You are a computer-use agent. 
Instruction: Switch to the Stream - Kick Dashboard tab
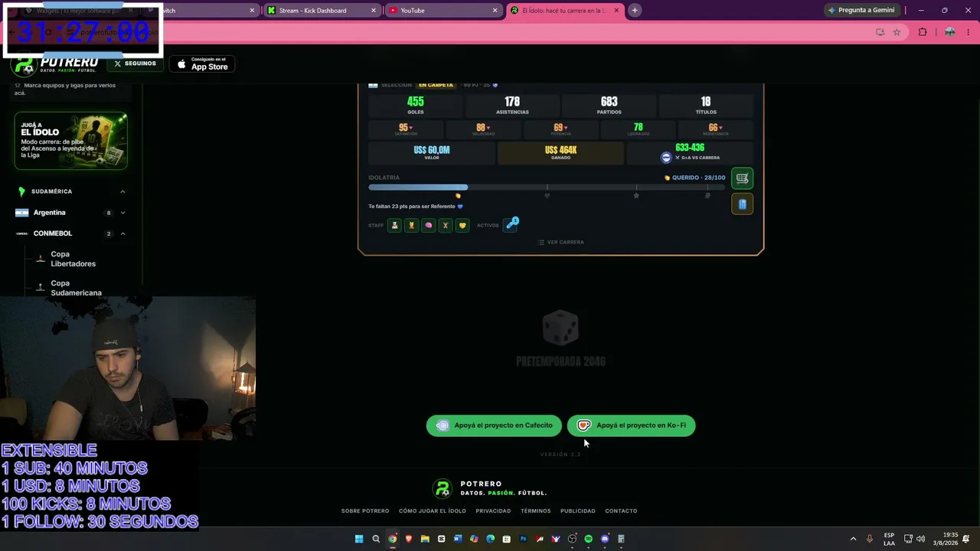click(320, 11)
